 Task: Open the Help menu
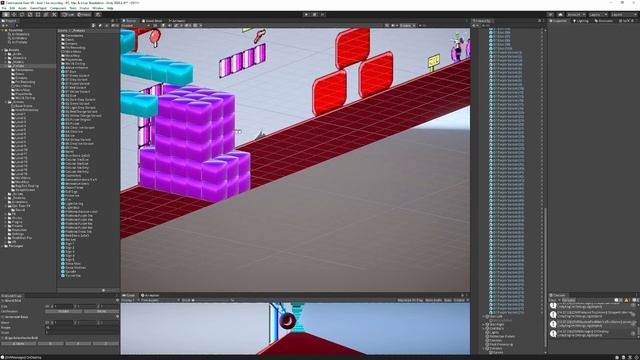[x=110, y=8]
